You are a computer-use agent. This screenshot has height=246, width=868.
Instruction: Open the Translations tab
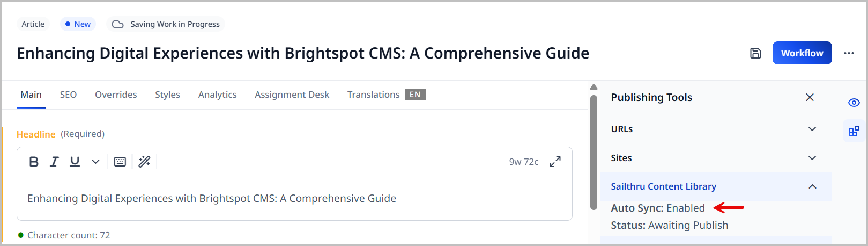pyautogui.click(x=374, y=95)
